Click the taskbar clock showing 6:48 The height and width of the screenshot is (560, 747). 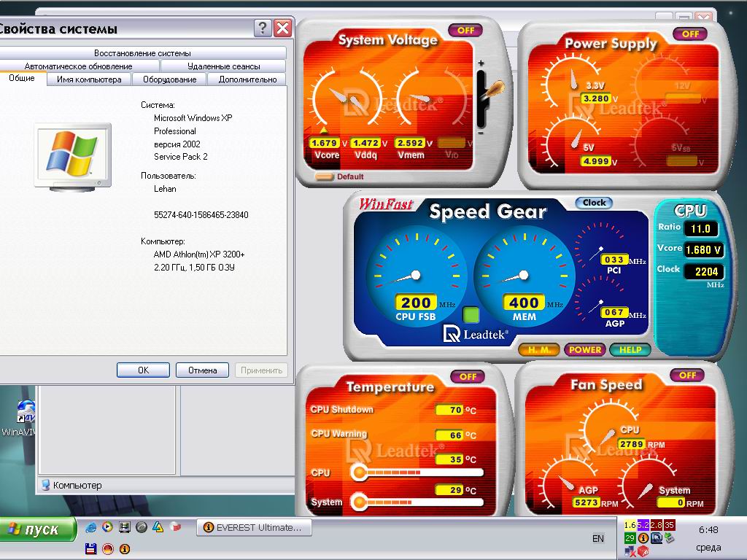(708, 529)
